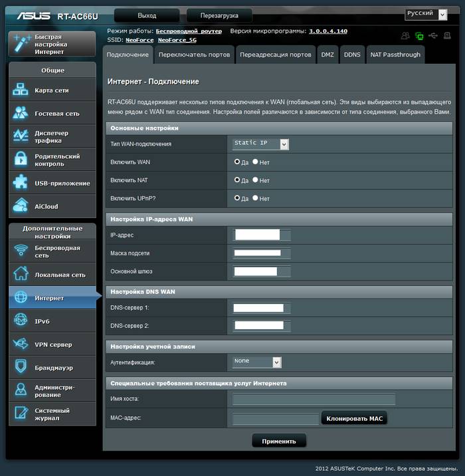Select 'Нет' for Включить UPnP
465x476 pixels.
click(x=256, y=198)
